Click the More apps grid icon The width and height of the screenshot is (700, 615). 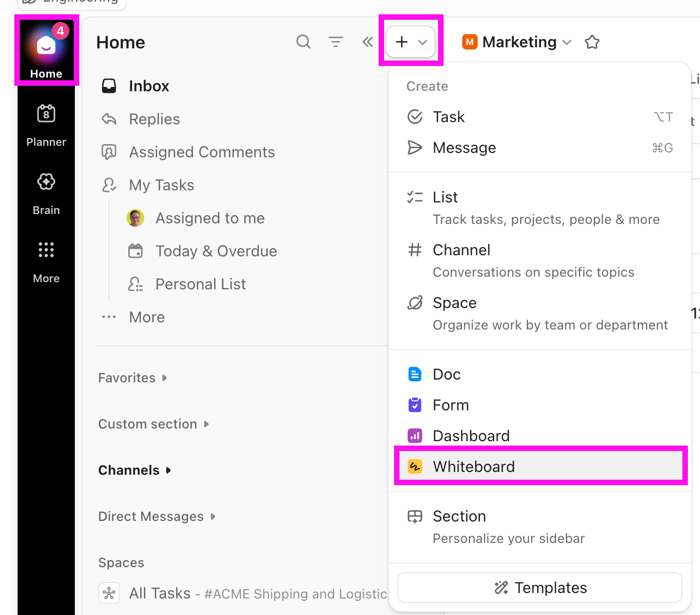click(x=46, y=250)
